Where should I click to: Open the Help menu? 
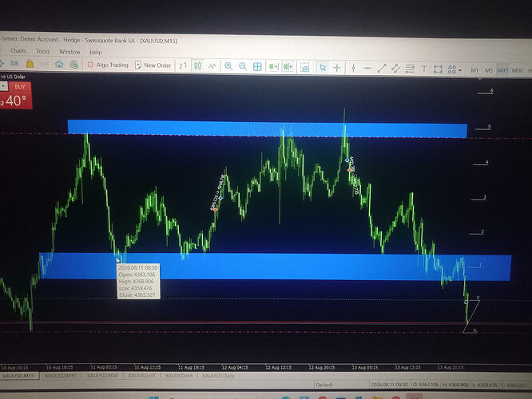click(96, 52)
